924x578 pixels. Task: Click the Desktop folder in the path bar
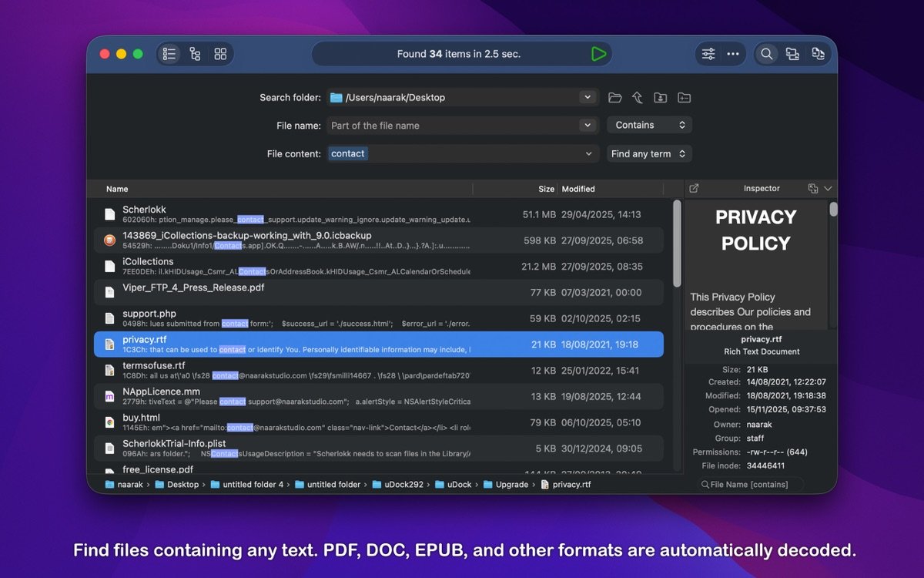pos(182,485)
